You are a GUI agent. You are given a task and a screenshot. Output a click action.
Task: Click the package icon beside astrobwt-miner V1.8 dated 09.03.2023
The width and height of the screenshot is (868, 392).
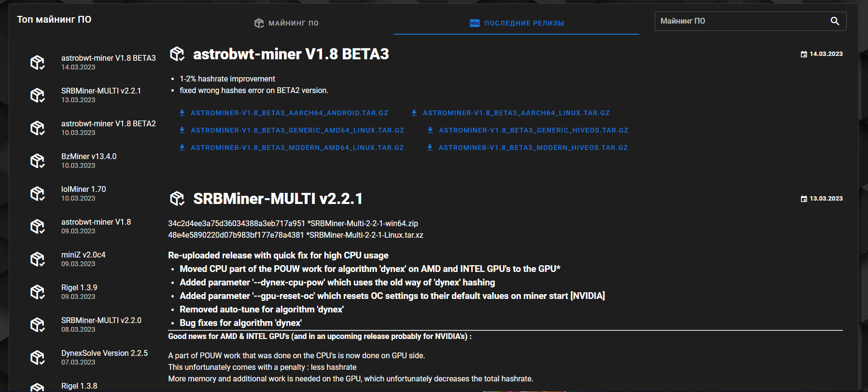[38, 226]
